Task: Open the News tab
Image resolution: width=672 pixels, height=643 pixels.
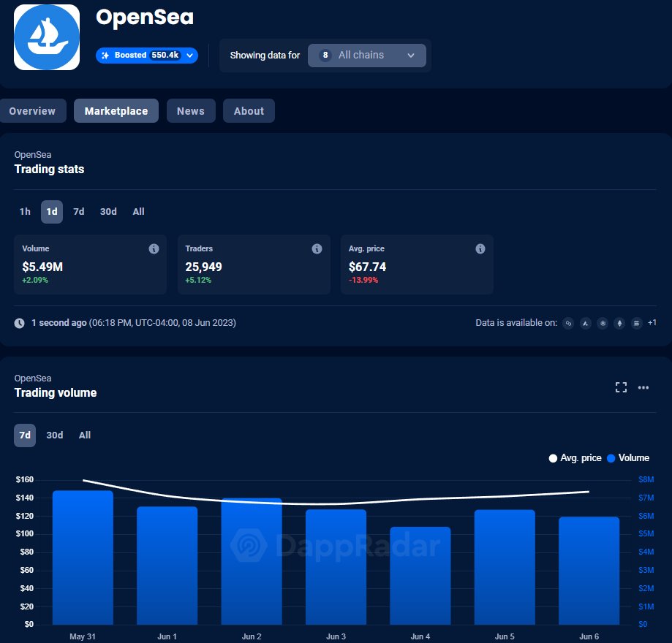Action: pos(191,111)
